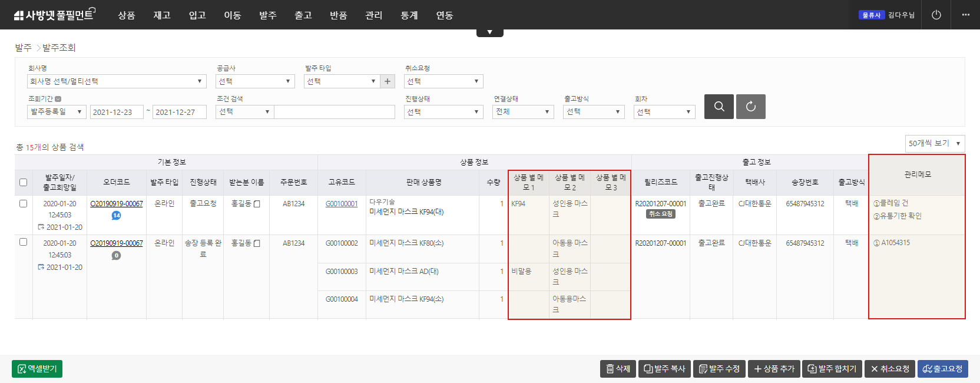Open the 재고 menu

[162, 15]
